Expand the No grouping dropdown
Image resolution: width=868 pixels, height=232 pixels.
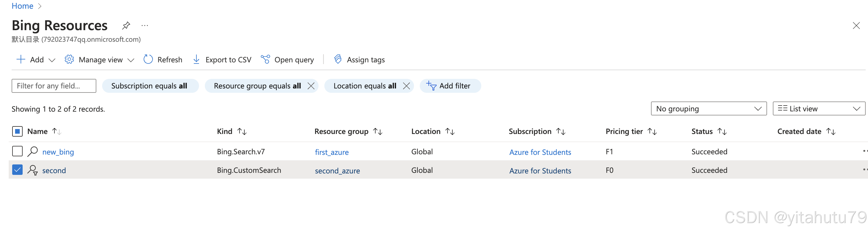[709, 109]
